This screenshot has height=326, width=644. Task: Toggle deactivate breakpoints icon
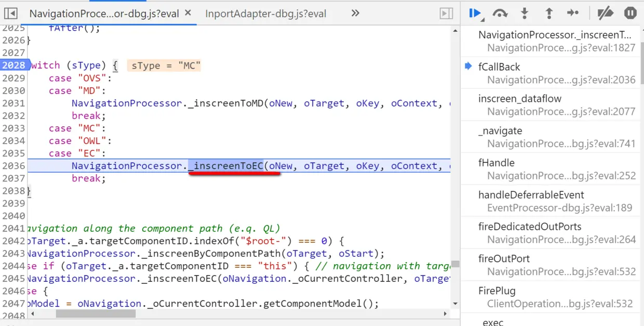pyautogui.click(x=605, y=14)
